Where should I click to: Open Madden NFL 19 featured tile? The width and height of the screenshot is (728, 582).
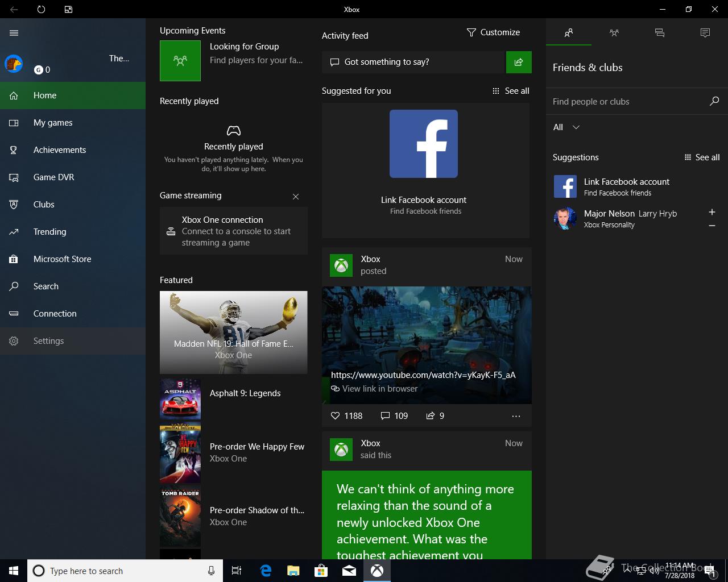(234, 332)
